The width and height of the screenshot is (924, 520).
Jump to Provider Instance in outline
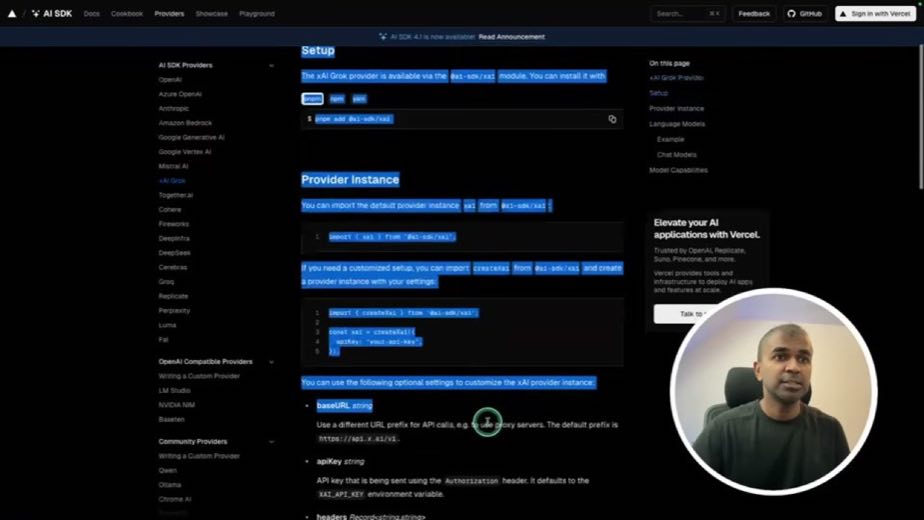point(676,108)
